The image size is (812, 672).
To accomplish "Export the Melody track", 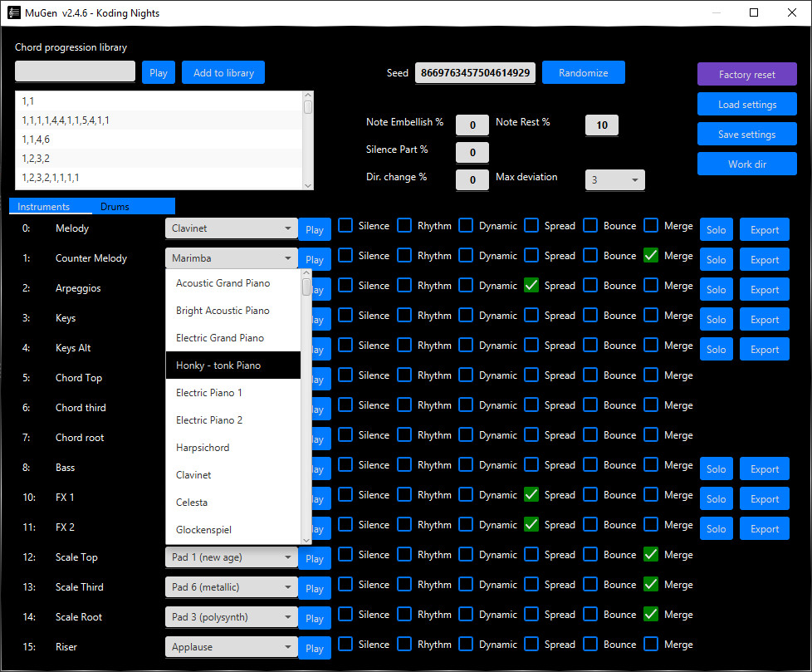I will click(764, 228).
